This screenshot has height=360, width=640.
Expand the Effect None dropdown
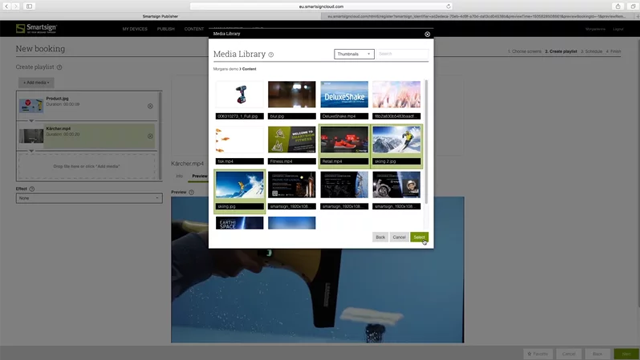(x=89, y=198)
